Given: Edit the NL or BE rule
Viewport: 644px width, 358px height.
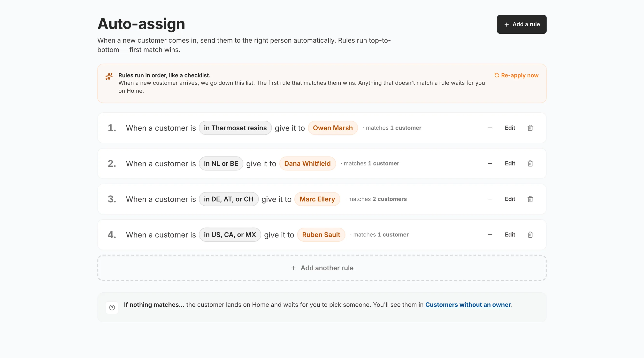Looking at the screenshot, I should pyautogui.click(x=510, y=163).
